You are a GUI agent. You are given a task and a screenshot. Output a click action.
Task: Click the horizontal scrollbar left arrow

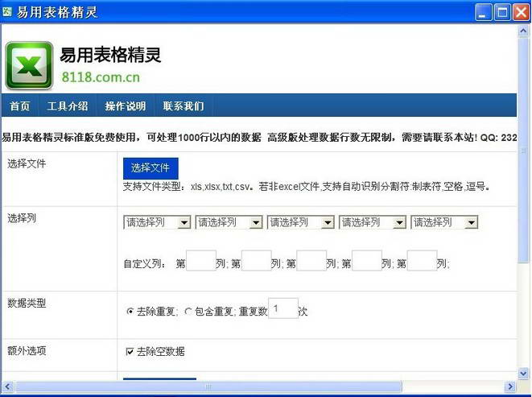tap(7, 387)
